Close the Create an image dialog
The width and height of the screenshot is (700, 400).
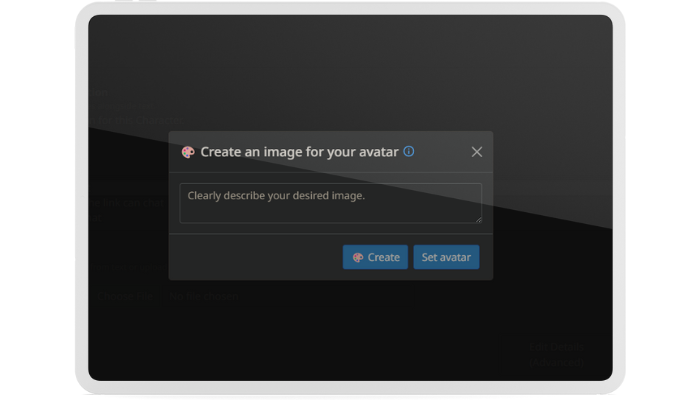coord(477,152)
